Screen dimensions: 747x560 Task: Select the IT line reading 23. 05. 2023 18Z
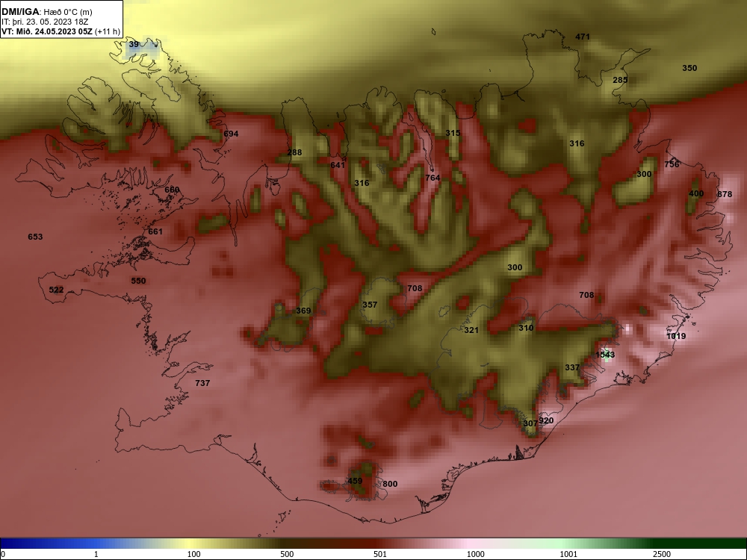[x=46, y=22]
